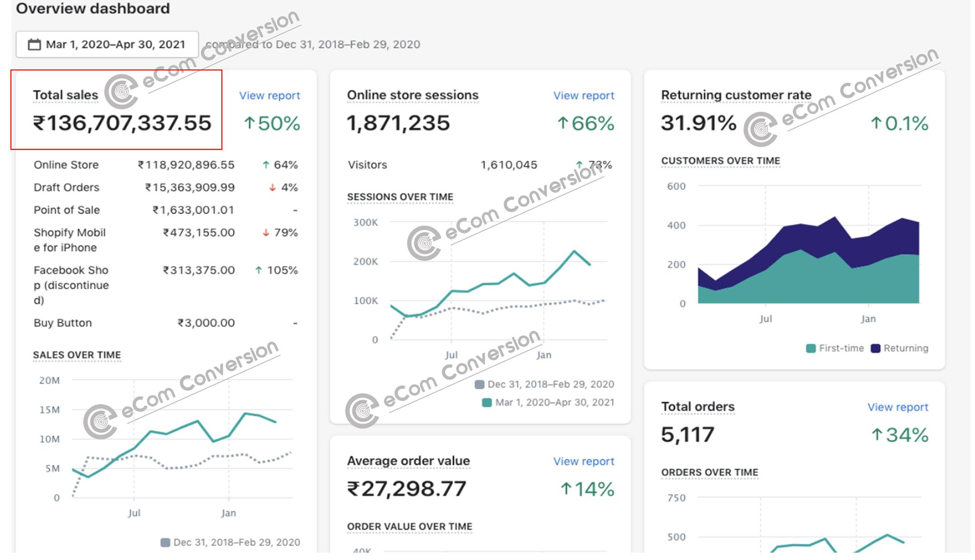Click the 1,871,235 sessions total
975x560 pixels.
[398, 123]
